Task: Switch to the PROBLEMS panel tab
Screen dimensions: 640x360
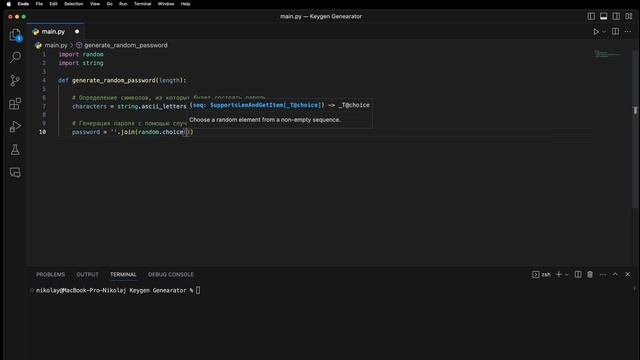Action: (x=50, y=275)
